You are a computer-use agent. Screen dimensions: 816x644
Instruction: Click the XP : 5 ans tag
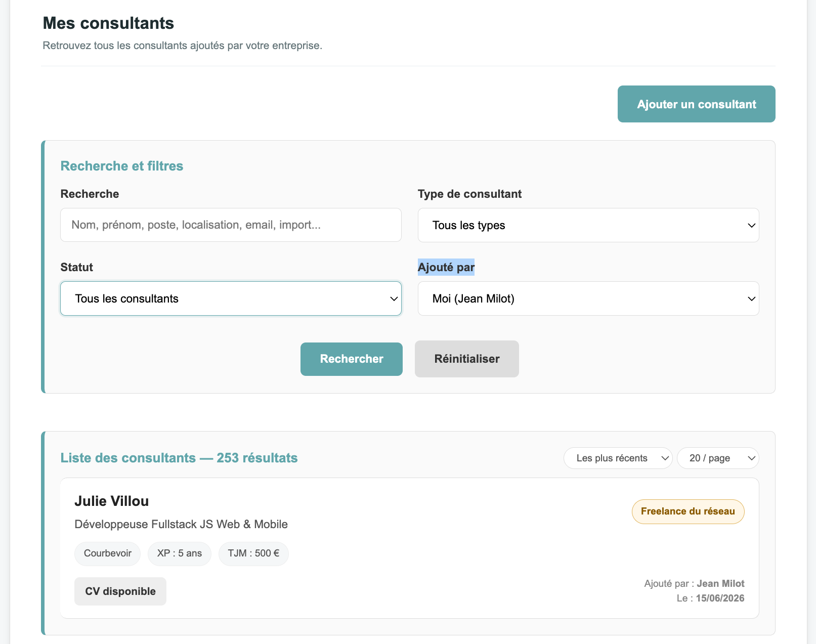tap(180, 553)
